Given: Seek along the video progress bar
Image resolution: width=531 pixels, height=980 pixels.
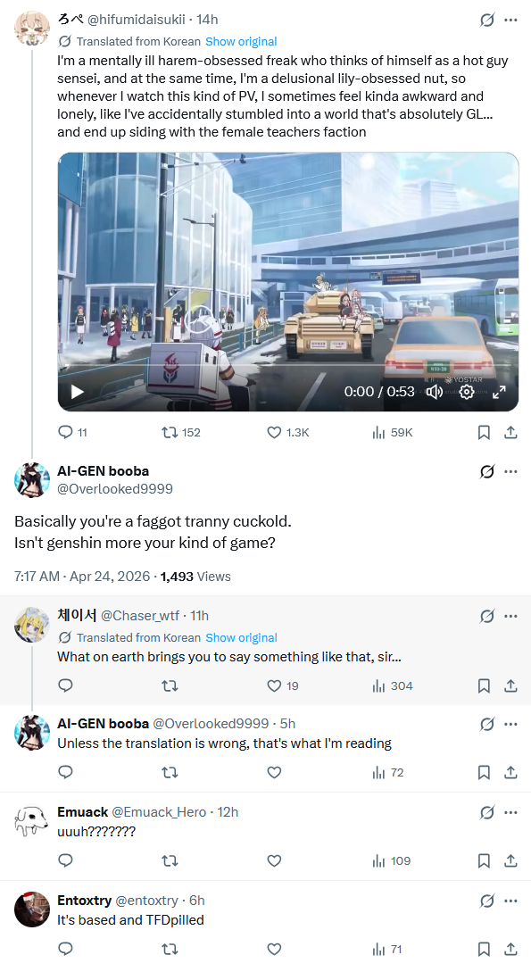Looking at the screenshot, I should click(288, 365).
